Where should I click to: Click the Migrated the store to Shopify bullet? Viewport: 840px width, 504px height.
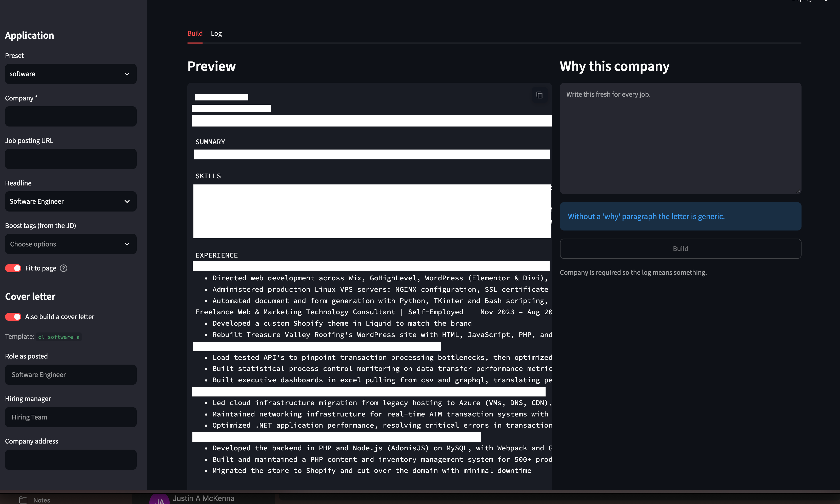click(x=368, y=470)
